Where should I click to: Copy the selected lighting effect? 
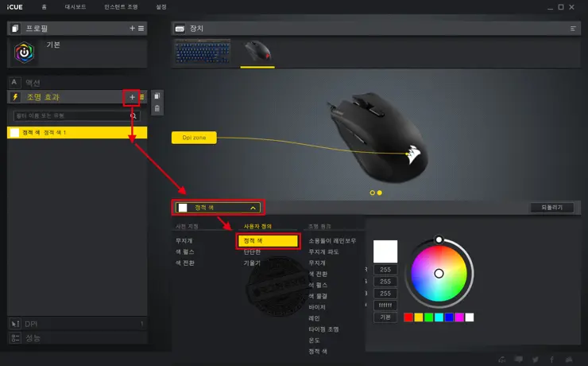(157, 96)
